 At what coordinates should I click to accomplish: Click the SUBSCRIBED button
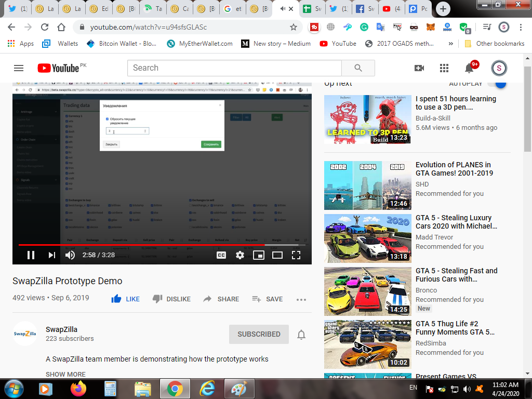pos(259,334)
